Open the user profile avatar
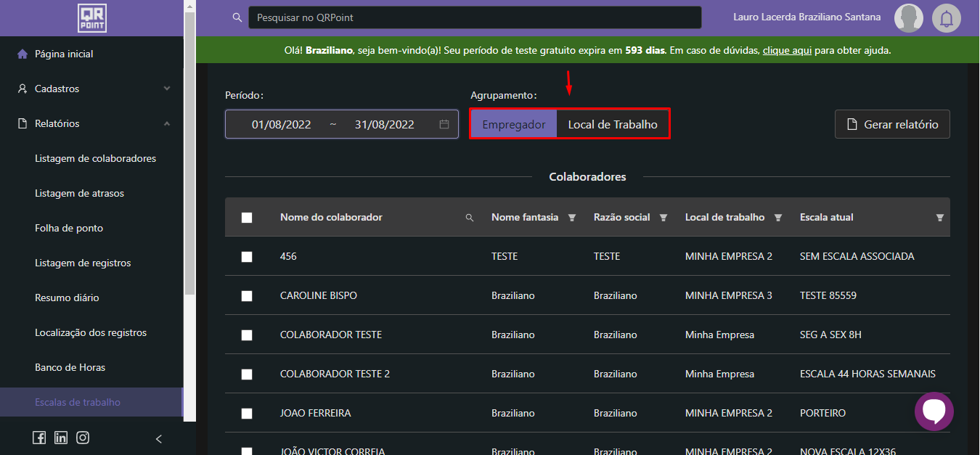The height and width of the screenshot is (455, 980). click(908, 18)
